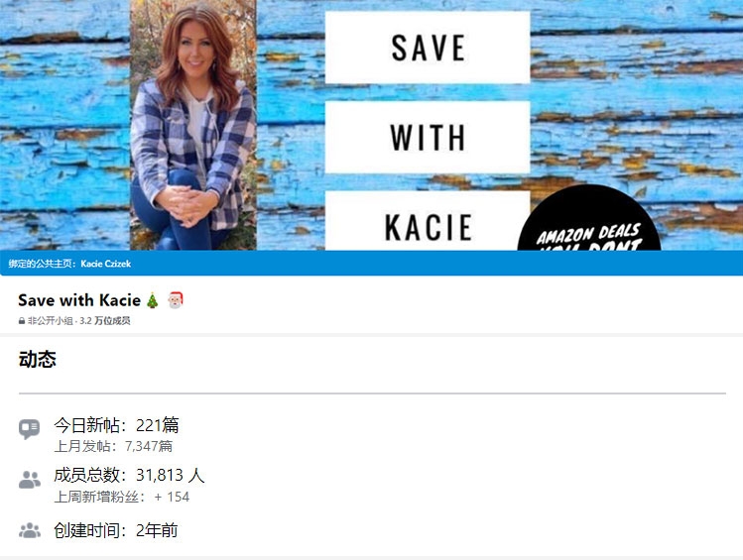
Task: Click the SAVE white banner box
Action: tap(428, 48)
